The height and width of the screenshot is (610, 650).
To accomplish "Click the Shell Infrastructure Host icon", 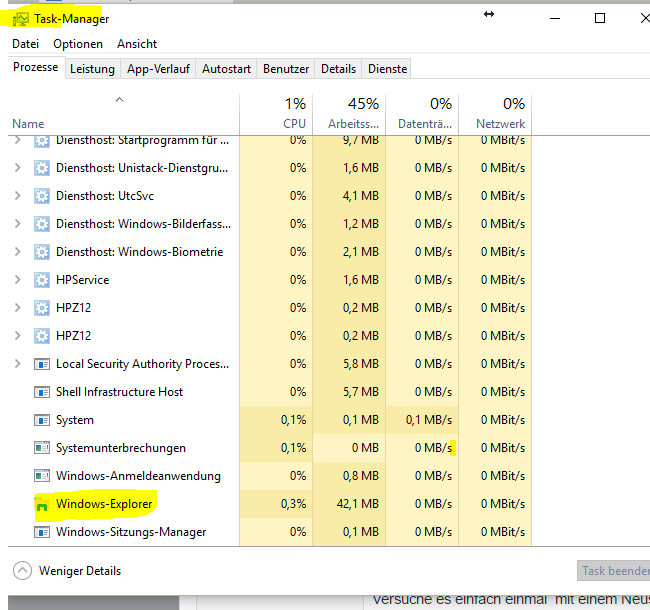I will (x=42, y=392).
